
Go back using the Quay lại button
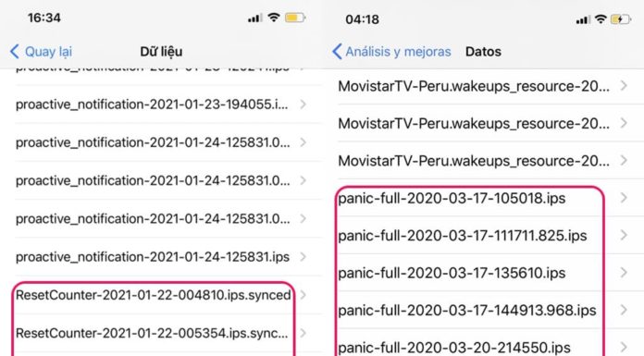click(x=41, y=52)
